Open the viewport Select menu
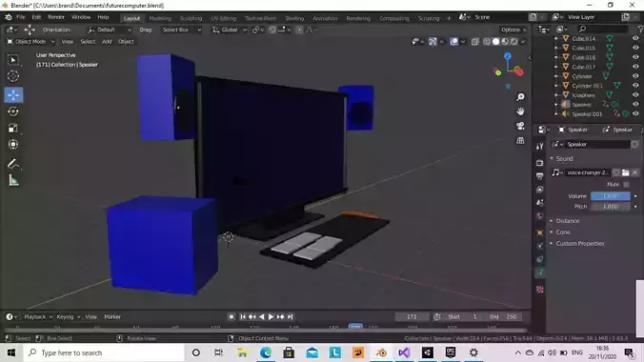644x362 pixels. (x=88, y=42)
